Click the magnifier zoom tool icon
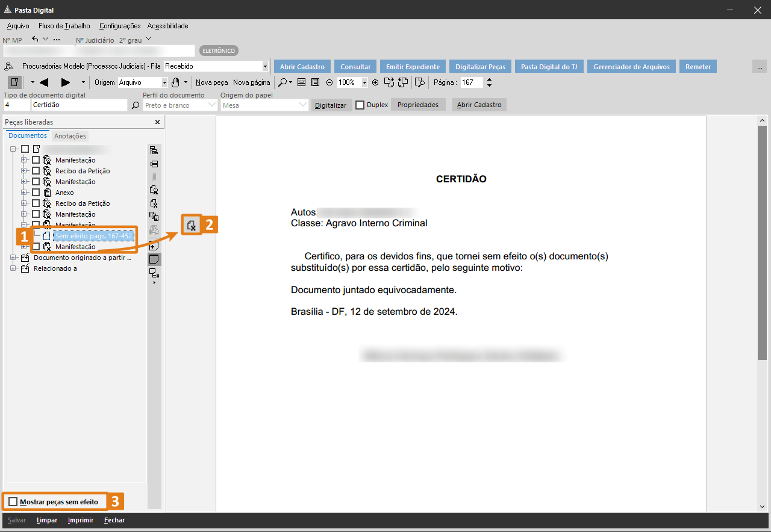Screen dimensions: 771x532 tap(282, 82)
